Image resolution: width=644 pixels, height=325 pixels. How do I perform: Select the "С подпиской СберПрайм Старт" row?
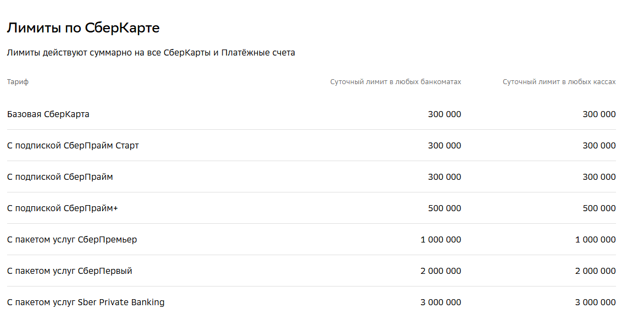click(73, 146)
